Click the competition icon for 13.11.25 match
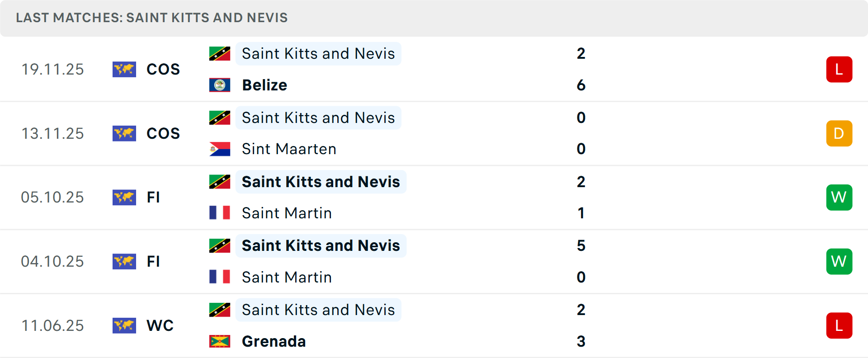 tap(124, 133)
